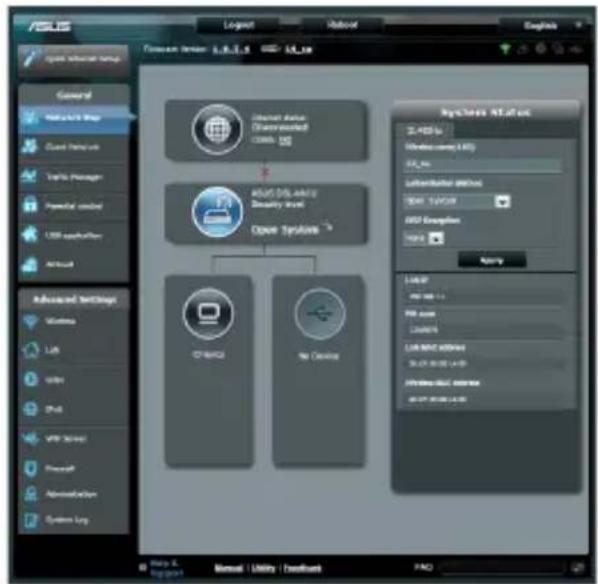Click the Firewall shield icon
Viewport: 598px width, 584px height.
pos(31,468)
